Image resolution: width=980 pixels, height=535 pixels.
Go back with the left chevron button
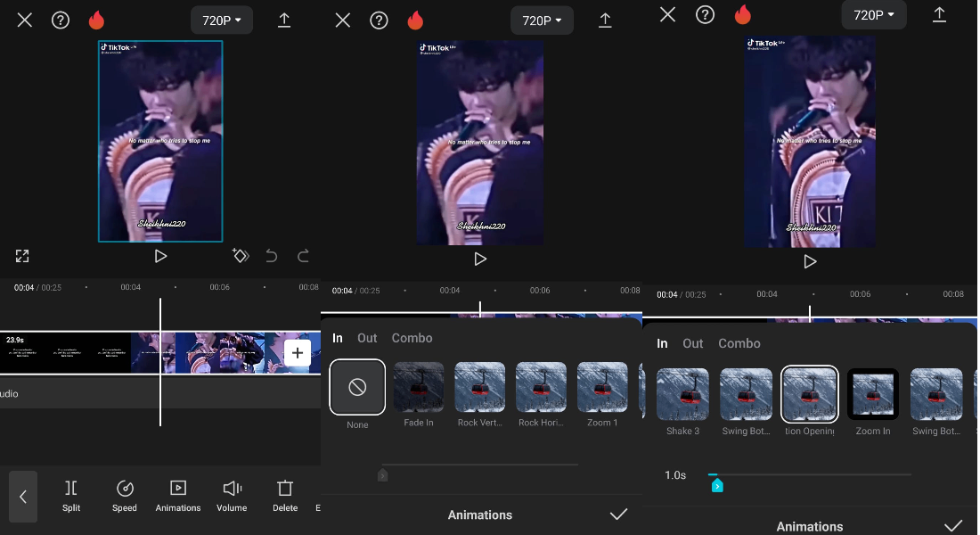[x=23, y=497]
